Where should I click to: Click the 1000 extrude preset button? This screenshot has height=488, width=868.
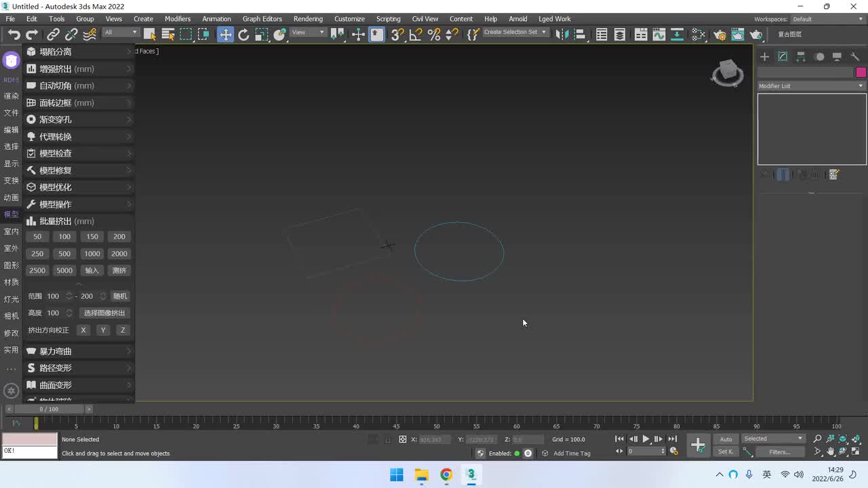(x=92, y=253)
